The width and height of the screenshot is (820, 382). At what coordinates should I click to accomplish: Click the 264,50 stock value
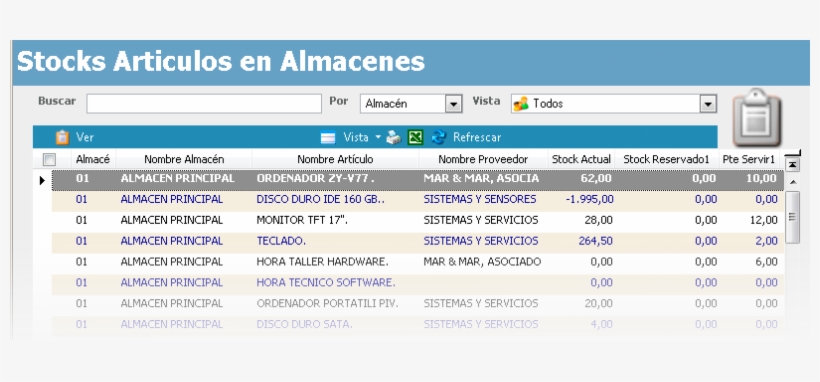click(596, 241)
